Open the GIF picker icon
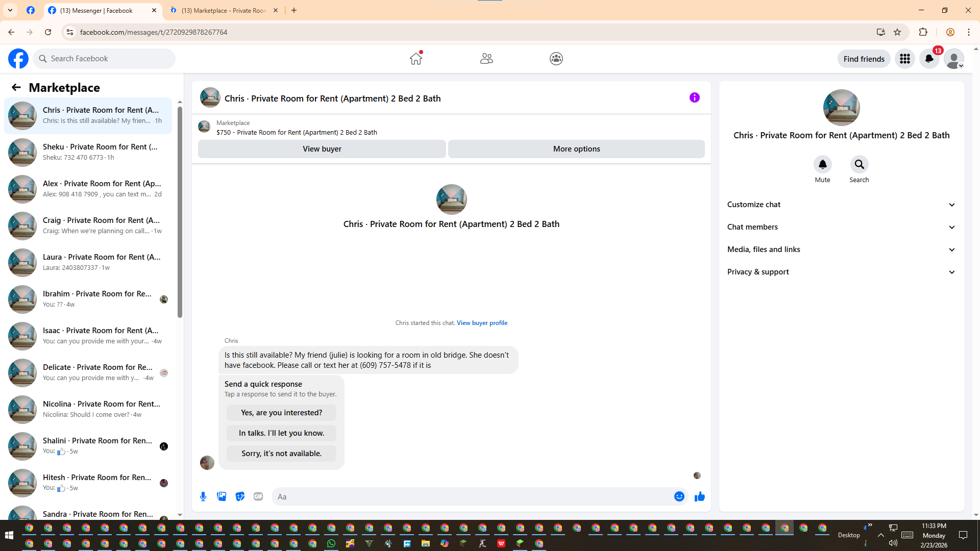This screenshot has height=551, width=980. tap(258, 496)
